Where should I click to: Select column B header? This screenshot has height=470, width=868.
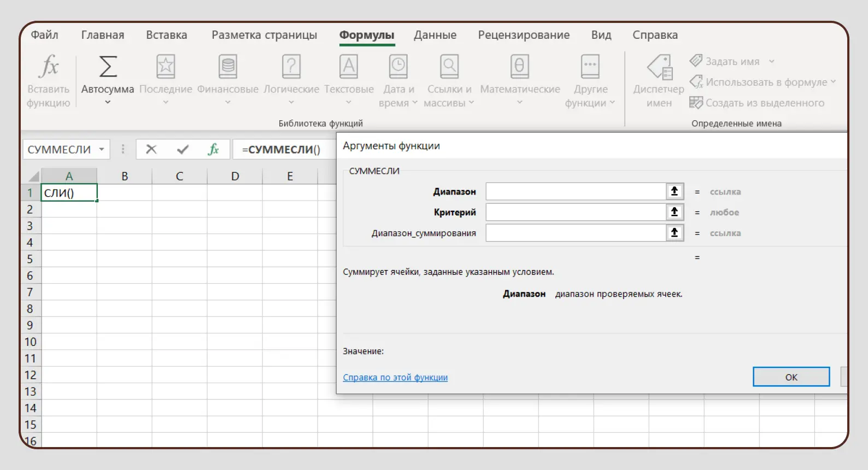(x=125, y=176)
